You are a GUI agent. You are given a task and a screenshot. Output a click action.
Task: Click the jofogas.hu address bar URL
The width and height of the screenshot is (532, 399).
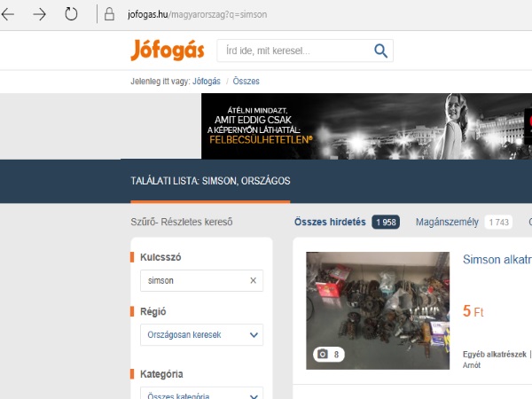(x=197, y=14)
